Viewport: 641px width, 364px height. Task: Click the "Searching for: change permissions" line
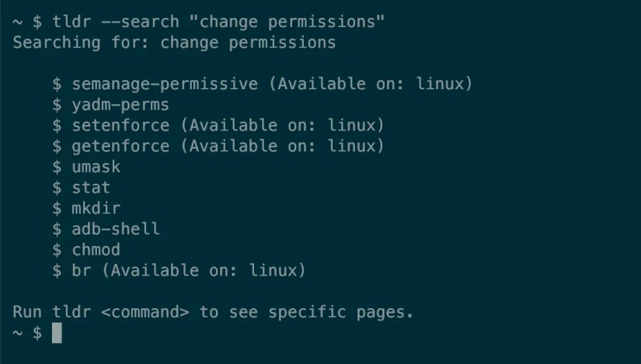(174, 42)
